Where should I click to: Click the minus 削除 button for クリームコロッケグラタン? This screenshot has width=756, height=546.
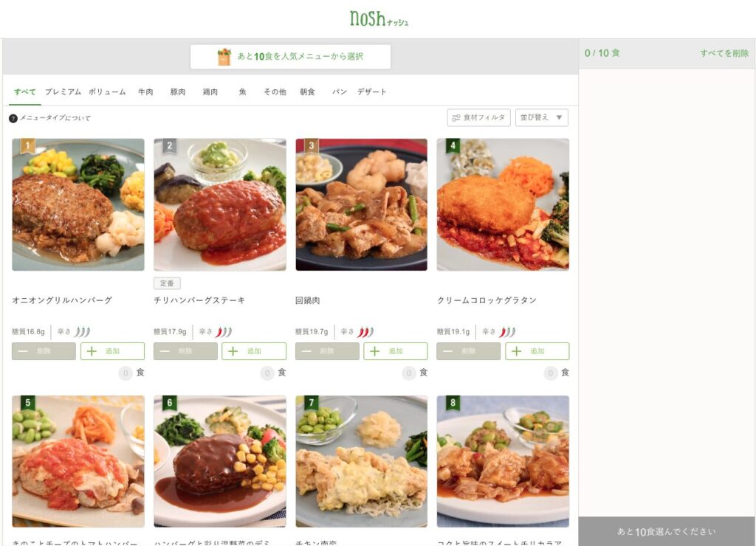[469, 350]
